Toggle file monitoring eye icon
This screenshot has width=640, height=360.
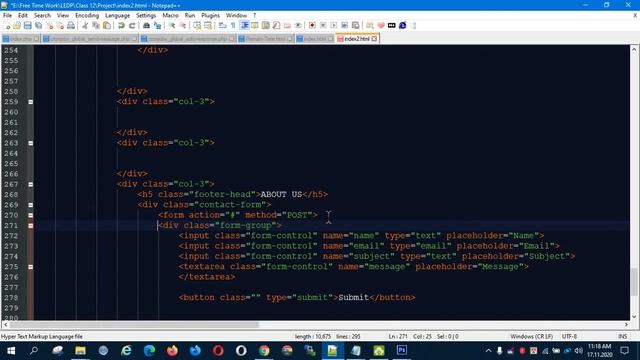[298, 25]
